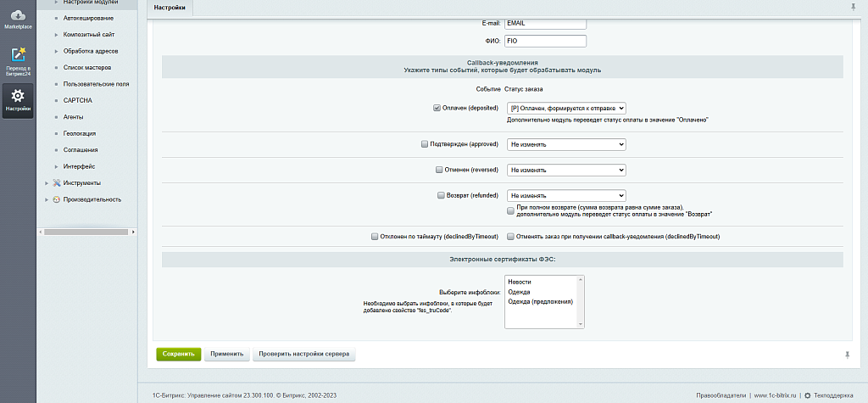Tick the Отклонен по таймауту checkbox

click(x=376, y=237)
